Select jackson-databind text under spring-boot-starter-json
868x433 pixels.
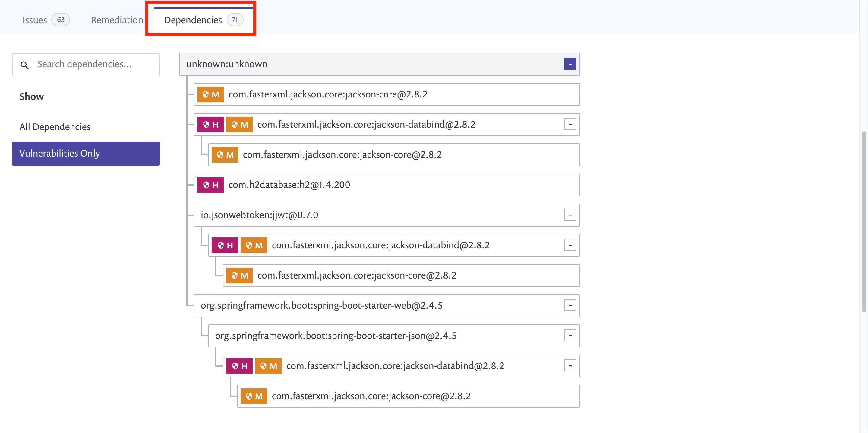(x=395, y=366)
